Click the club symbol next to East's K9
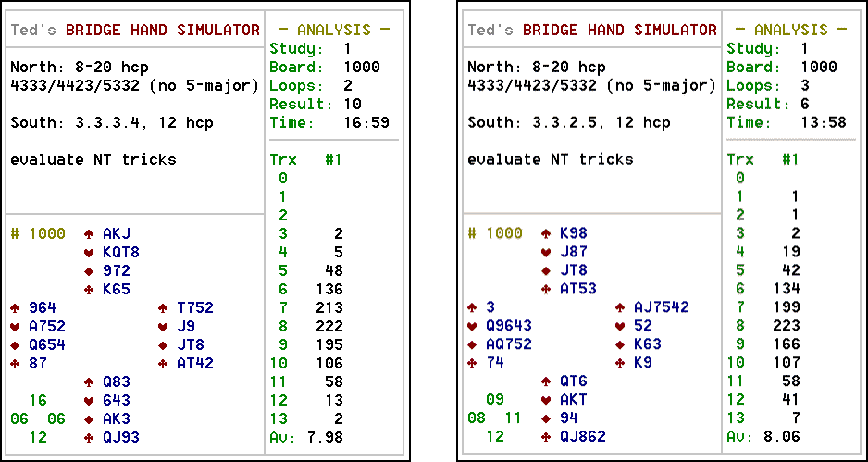The width and height of the screenshot is (868, 462). pyautogui.click(x=620, y=363)
